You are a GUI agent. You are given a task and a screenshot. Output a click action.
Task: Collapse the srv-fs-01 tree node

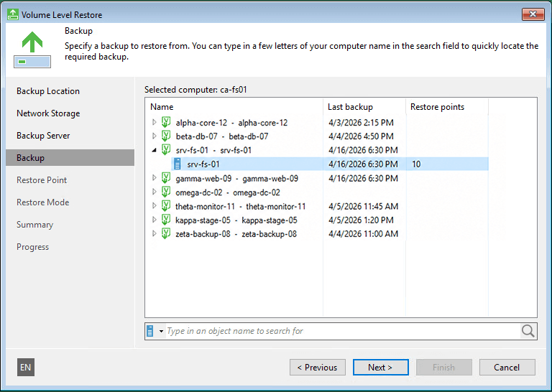click(155, 150)
